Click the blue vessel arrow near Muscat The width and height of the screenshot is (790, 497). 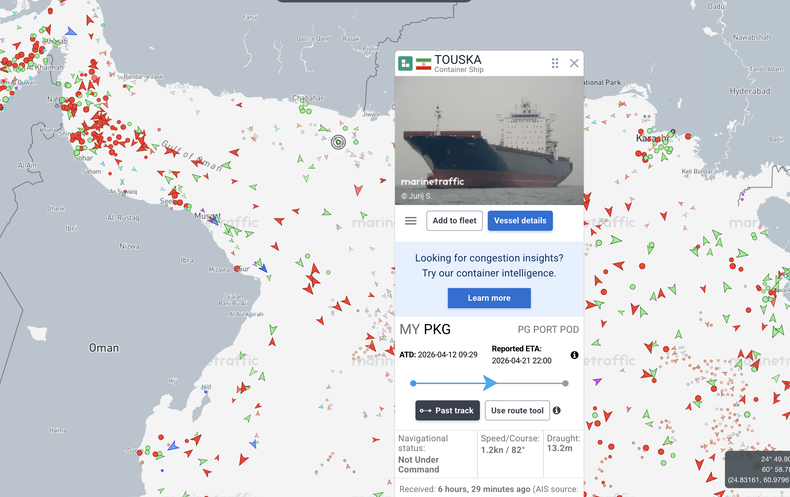coord(214,220)
